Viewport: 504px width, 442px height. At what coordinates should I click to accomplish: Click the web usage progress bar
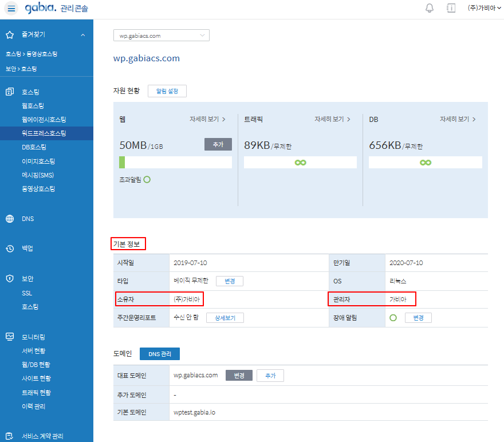pyautogui.click(x=175, y=162)
